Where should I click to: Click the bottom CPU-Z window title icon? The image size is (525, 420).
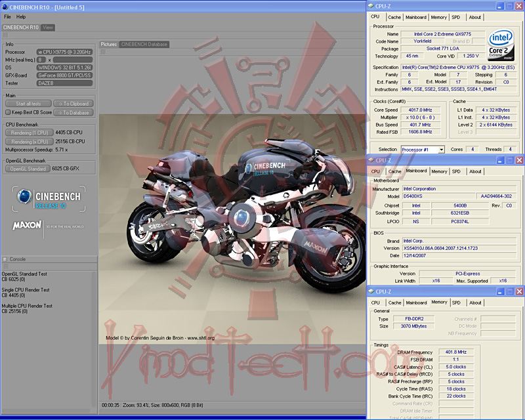click(371, 291)
